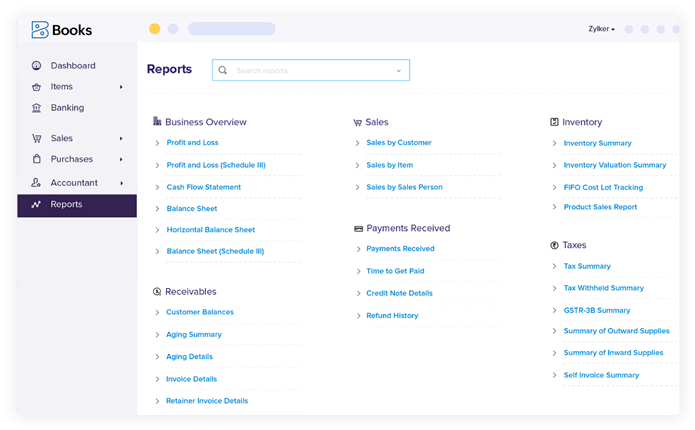Open the Horizontal Balance Sheet report
Image resolution: width=695 pixels, height=430 pixels.
211,230
